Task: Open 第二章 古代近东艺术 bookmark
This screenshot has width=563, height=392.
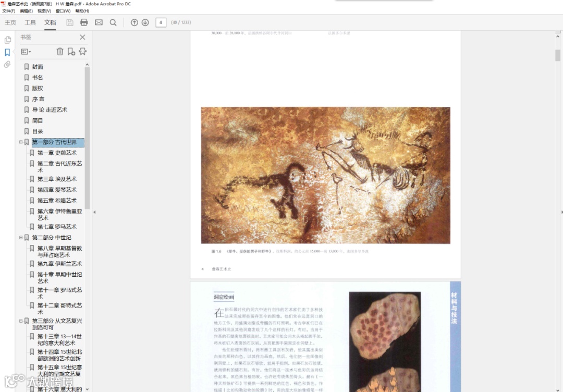Action: (x=60, y=167)
